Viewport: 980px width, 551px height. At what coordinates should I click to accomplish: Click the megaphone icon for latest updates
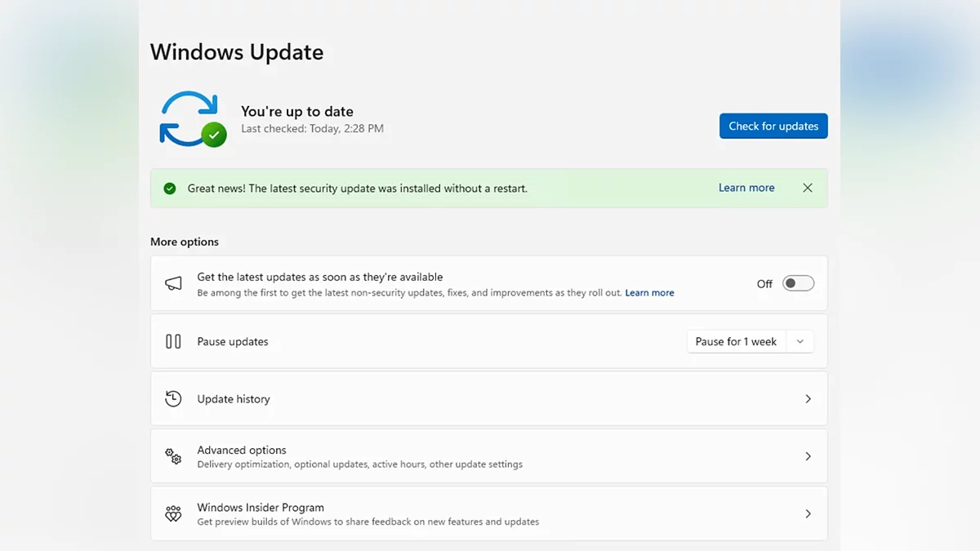click(173, 283)
